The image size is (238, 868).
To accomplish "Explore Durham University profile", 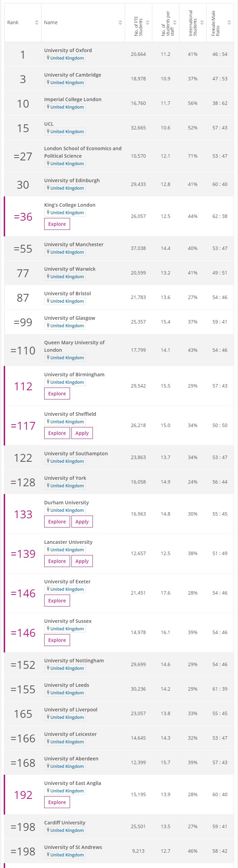I will point(57,522).
